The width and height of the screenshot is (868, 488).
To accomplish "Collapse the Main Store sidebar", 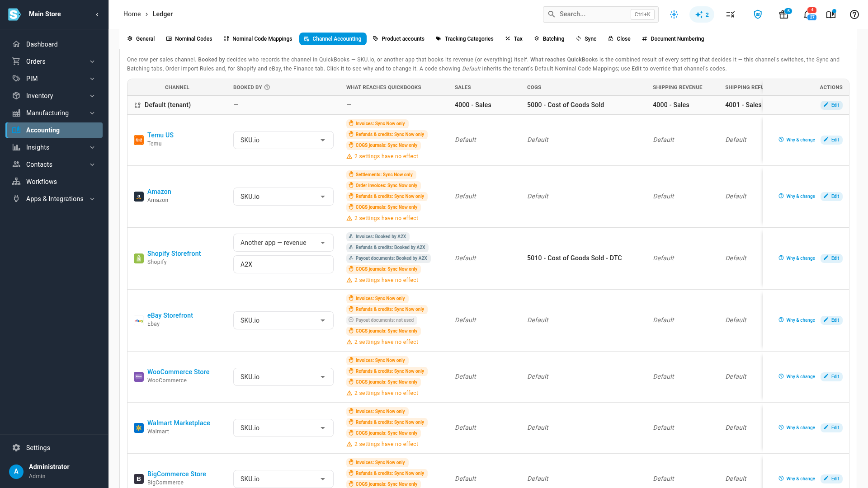I will (97, 14).
